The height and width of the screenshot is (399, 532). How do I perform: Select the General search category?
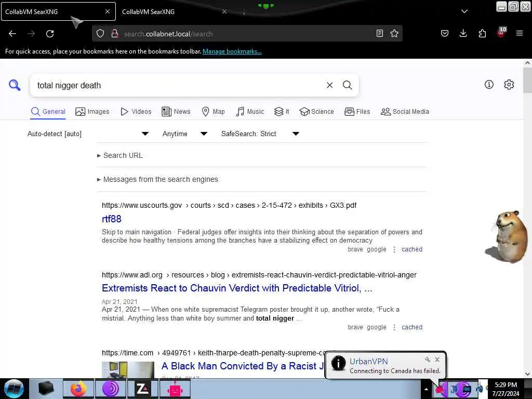48,111
